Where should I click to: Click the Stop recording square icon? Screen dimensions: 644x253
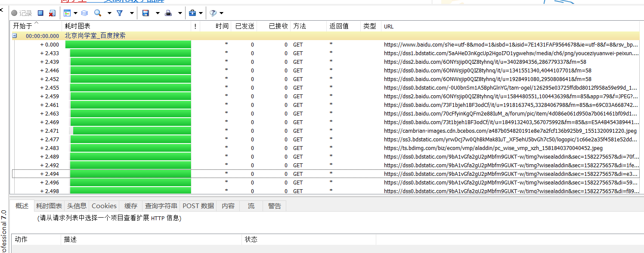click(x=40, y=13)
